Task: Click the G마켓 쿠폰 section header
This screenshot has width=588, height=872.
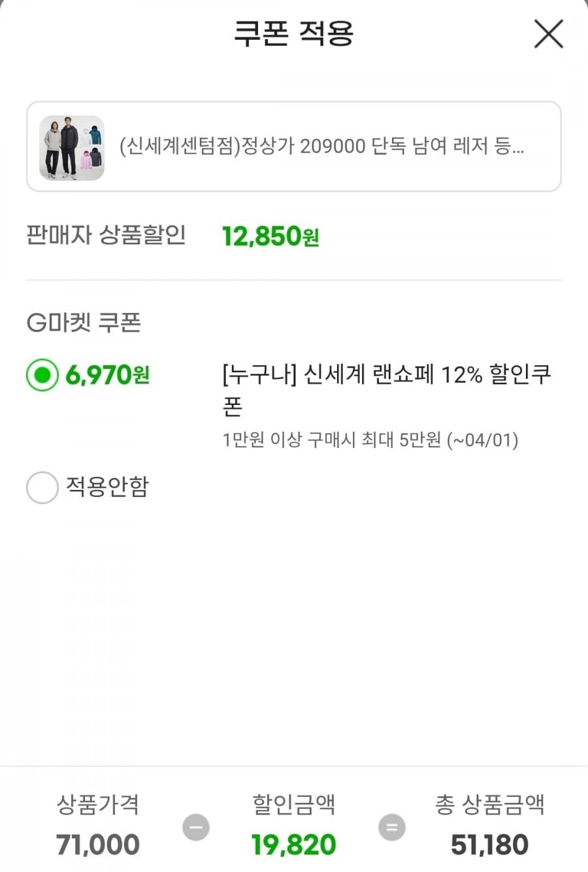Action: click(84, 322)
